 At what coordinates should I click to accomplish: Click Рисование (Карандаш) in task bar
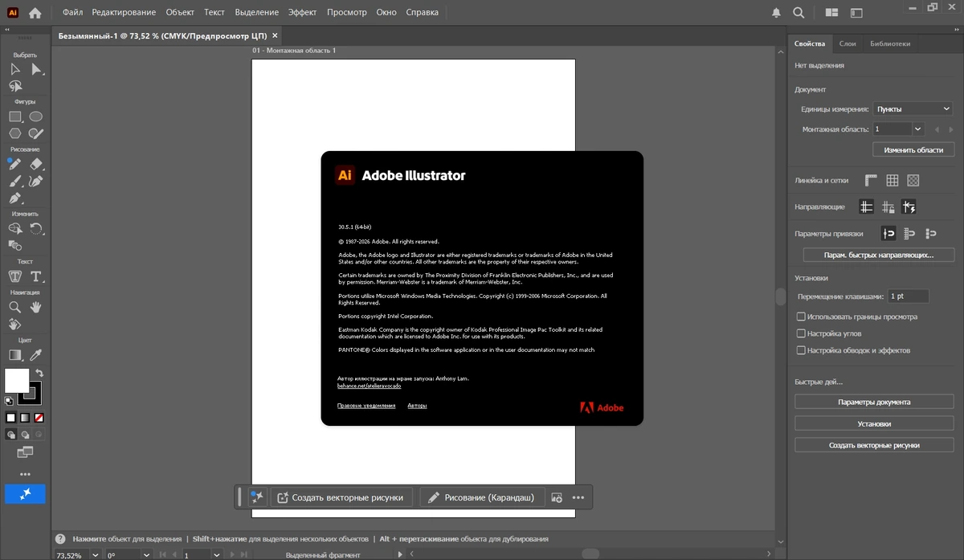coord(482,497)
